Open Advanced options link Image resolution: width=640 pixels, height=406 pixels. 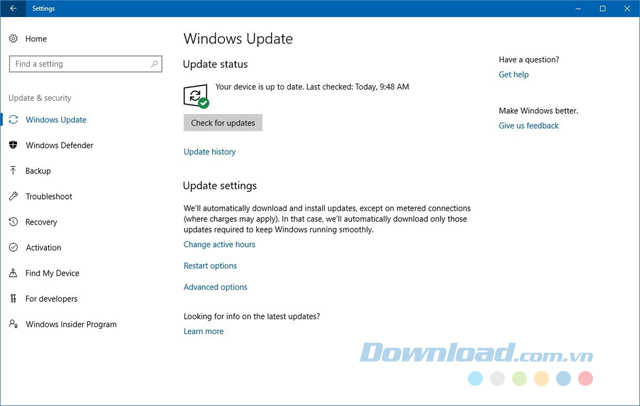click(215, 287)
